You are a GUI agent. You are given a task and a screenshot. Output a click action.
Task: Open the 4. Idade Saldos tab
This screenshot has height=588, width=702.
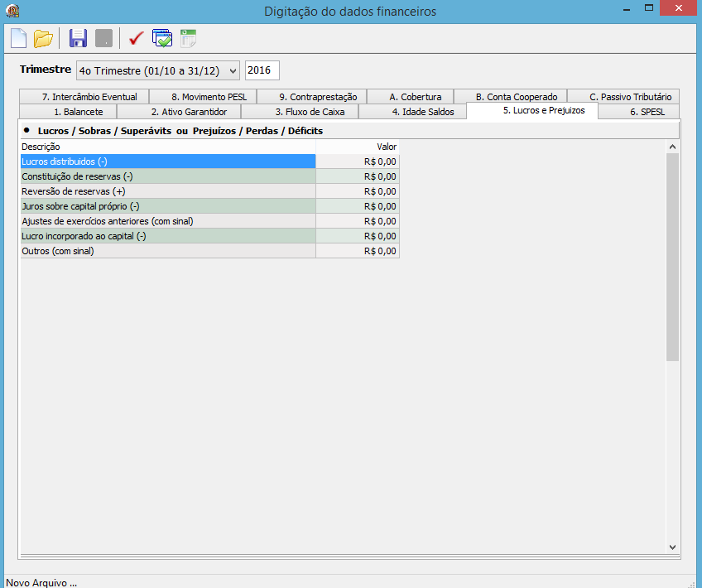(x=413, y=112)
